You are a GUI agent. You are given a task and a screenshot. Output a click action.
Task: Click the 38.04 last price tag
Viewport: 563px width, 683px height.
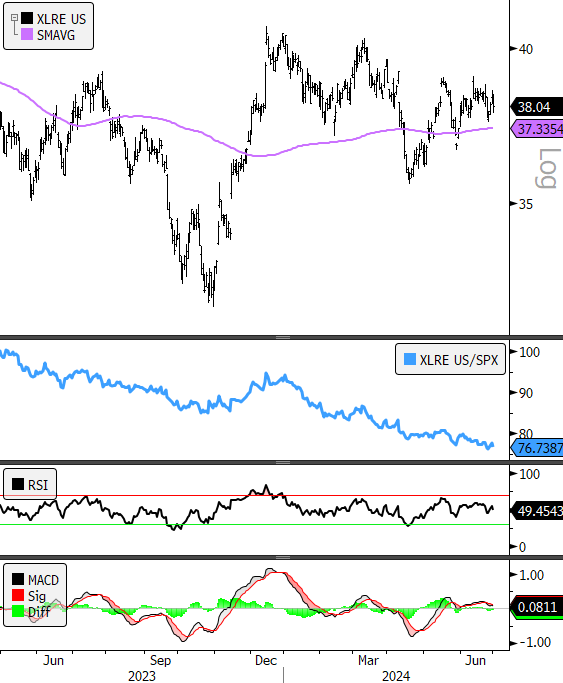(x=536, y=107)
